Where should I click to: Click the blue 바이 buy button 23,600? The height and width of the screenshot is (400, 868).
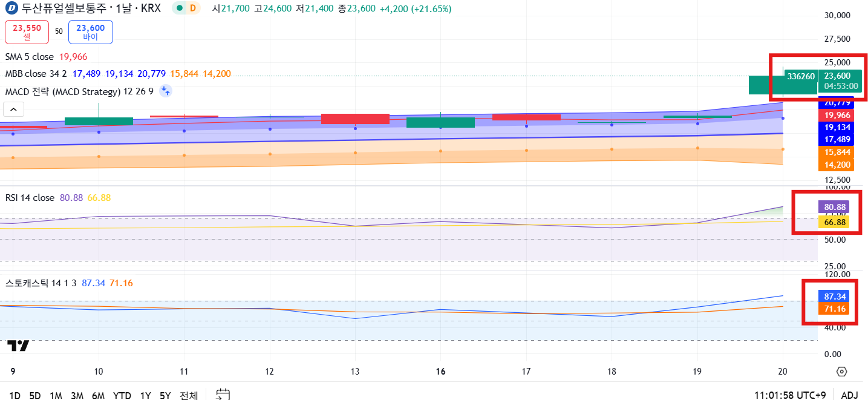point(91,32)
